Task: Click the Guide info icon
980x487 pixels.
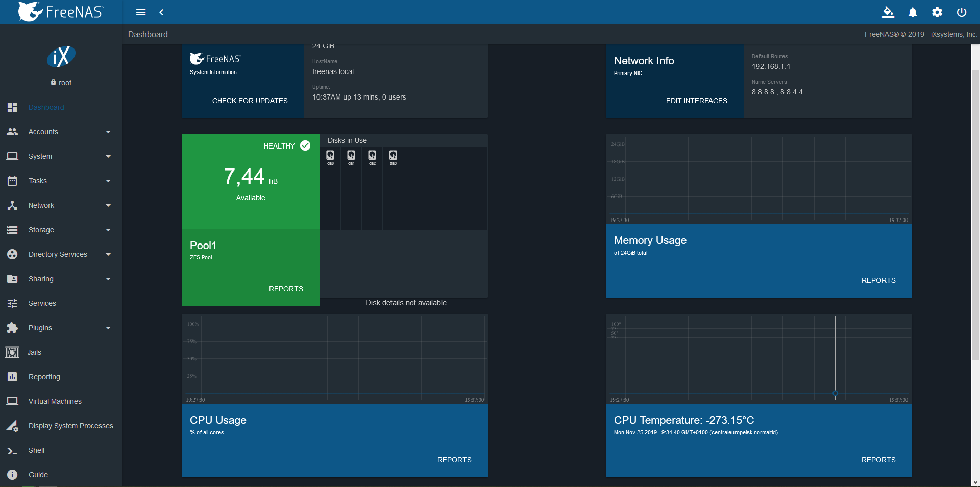Action: pyautogui.click(x=12, y=475)
